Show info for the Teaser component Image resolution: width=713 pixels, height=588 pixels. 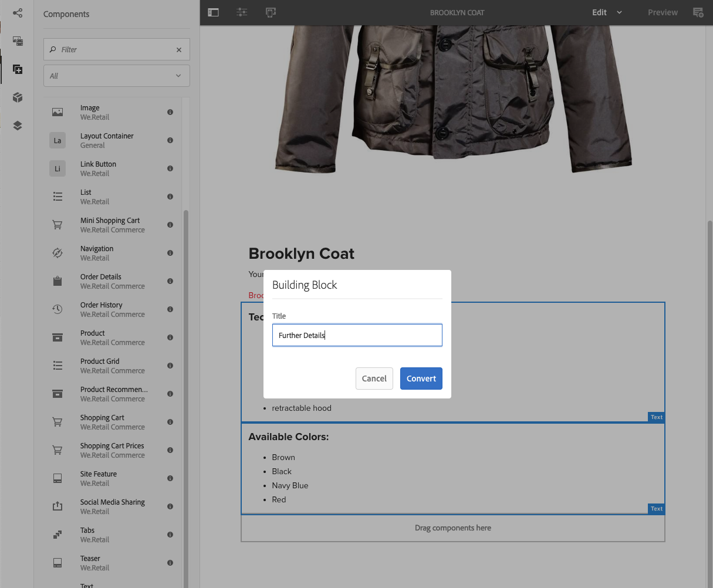click(x=170, y=563)
